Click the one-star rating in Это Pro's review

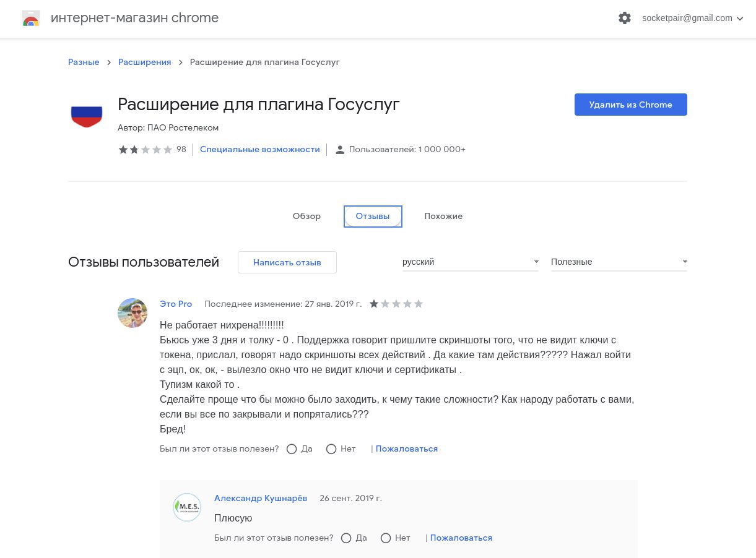(x=396, y=304)
